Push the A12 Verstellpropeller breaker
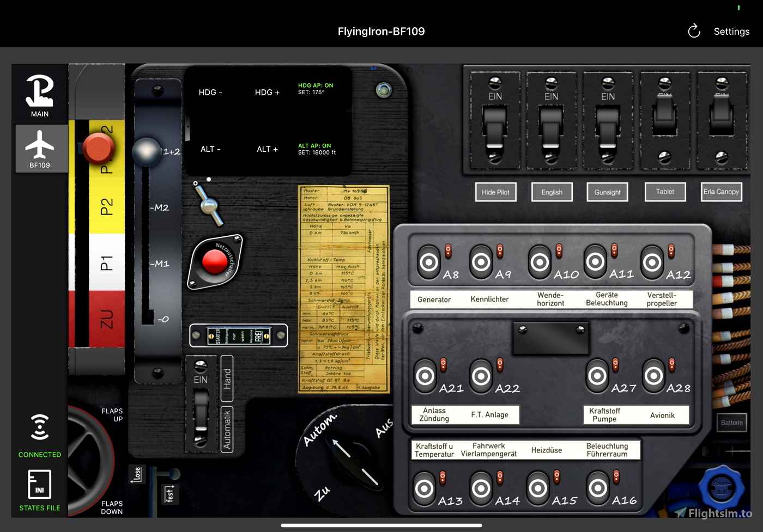Screen dimensions: 763x532 pyautogui.click(x=652, y=262)
